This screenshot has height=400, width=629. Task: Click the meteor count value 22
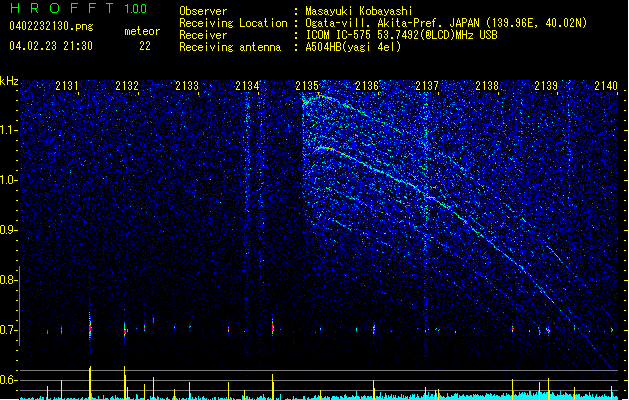[x=145, y=46]
